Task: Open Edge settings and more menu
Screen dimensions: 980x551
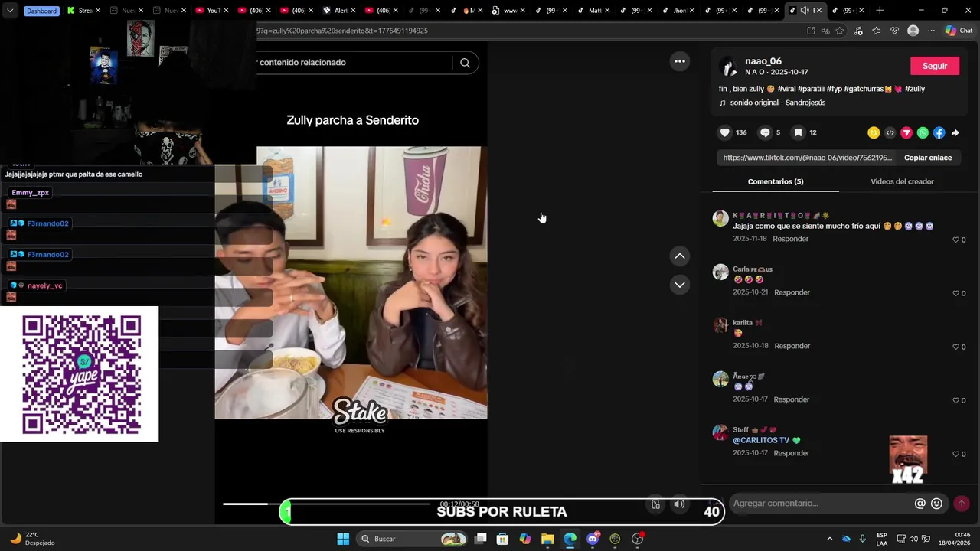Action: point(931,31)
